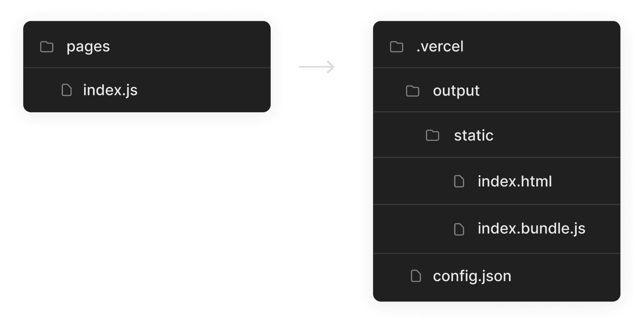Open the index.js file name

[110, 90]
